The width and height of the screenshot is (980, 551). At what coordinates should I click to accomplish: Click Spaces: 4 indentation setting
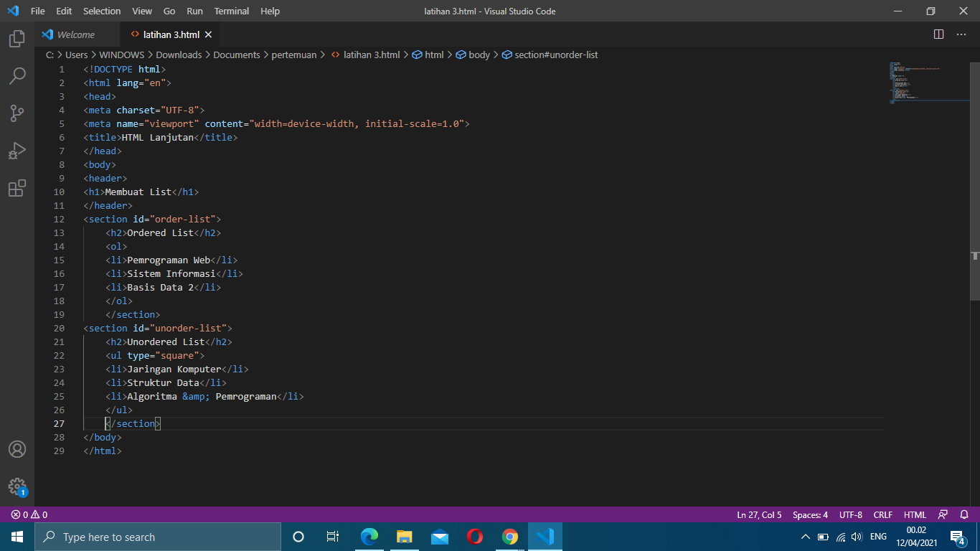pyautogui.click(x=809, y=514)
